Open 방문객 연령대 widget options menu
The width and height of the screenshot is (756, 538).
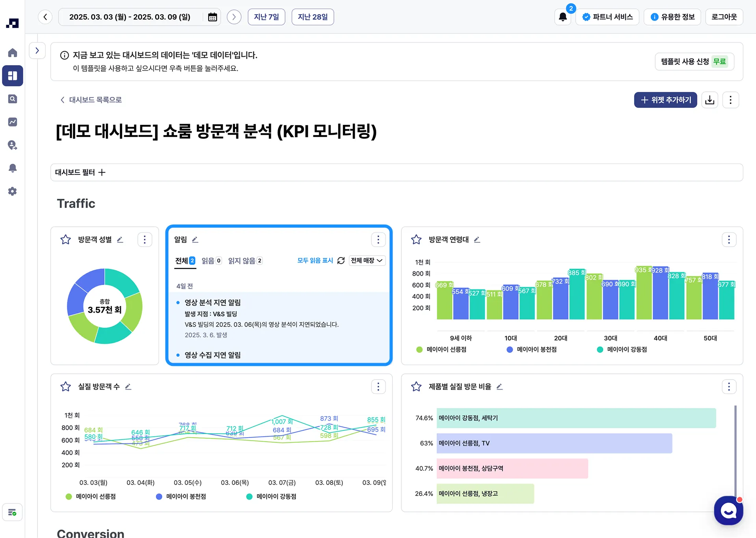[728, 239]
